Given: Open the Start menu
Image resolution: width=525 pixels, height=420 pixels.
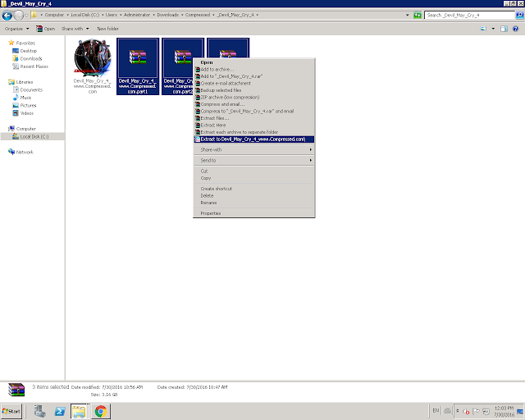Looking at the screenshot, I should point(11,411).
